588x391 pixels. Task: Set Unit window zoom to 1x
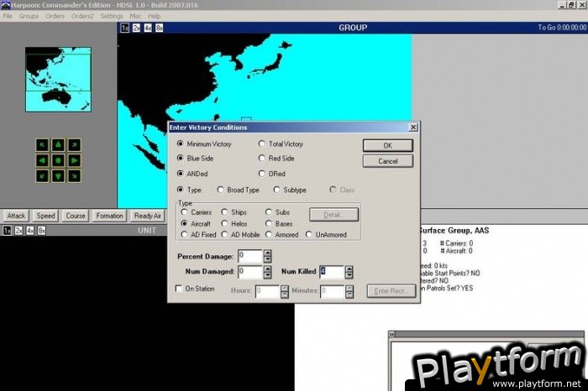click(7, 231)
